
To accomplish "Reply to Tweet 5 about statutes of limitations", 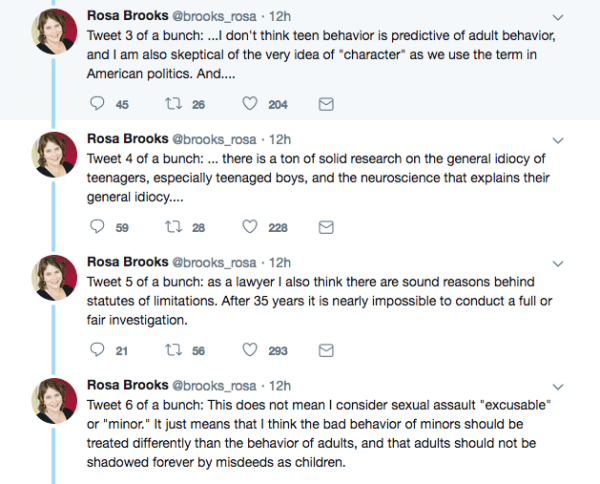I will (x=97, y=350).
